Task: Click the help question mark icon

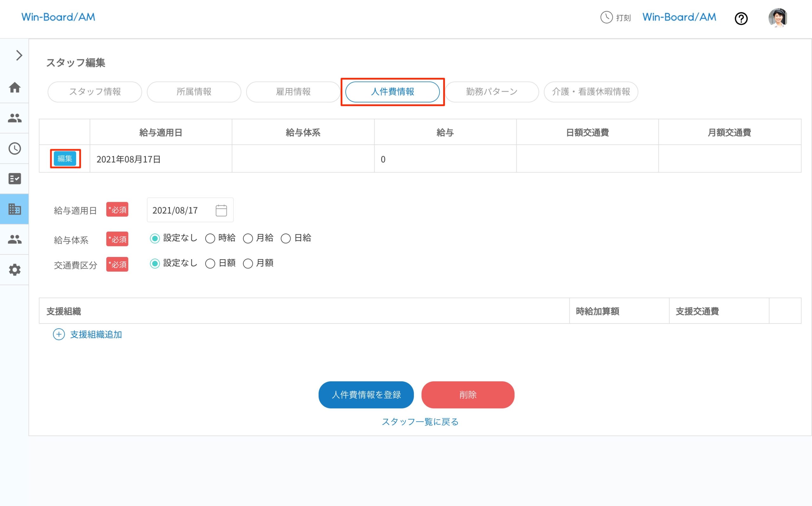Action: [x=741, y=18]
